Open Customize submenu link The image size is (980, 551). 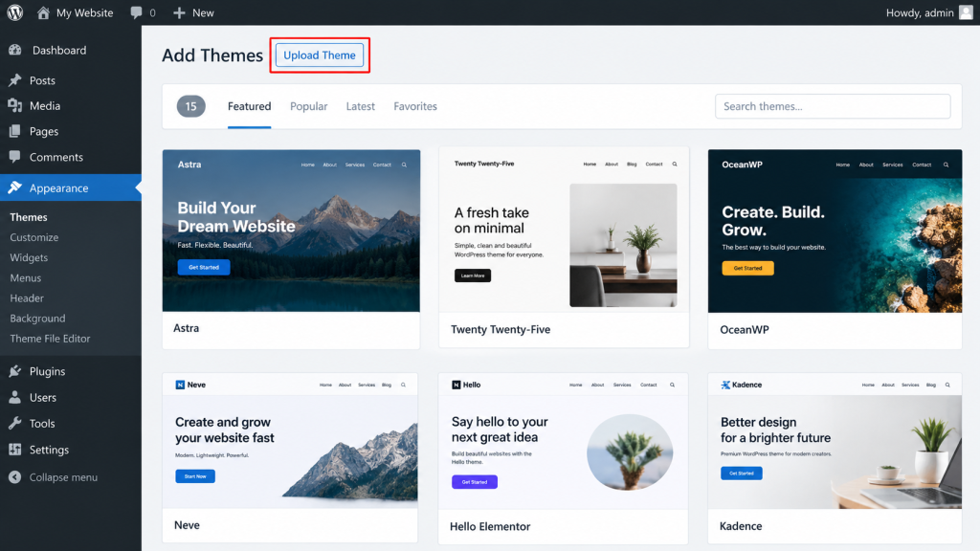coord(34,237)
